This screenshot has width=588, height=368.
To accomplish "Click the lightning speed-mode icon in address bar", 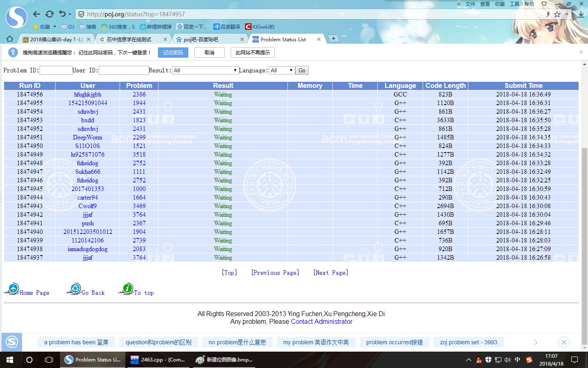I will (x=548, y=14).
